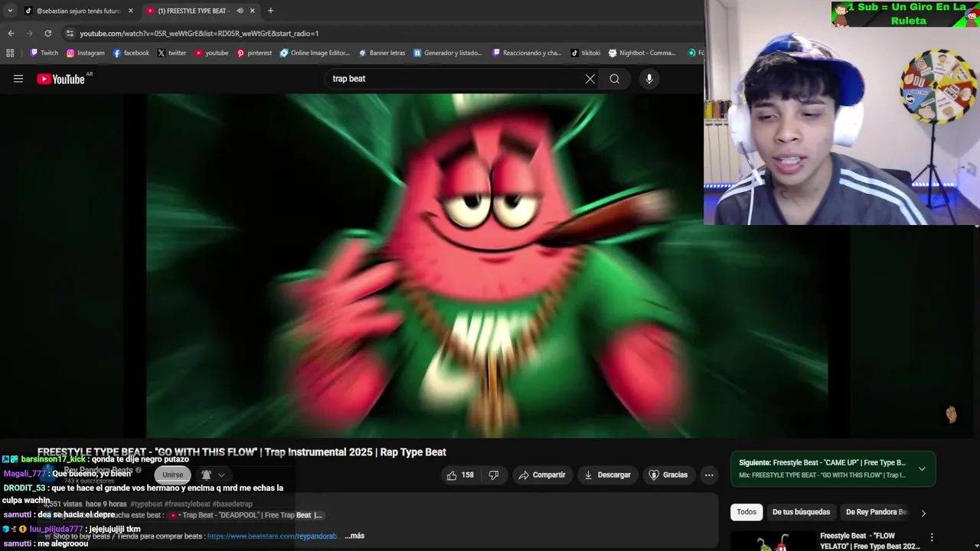Open a new browser tab
The height and width of the screenshot is (551, 980).
(x=270, y=11)
